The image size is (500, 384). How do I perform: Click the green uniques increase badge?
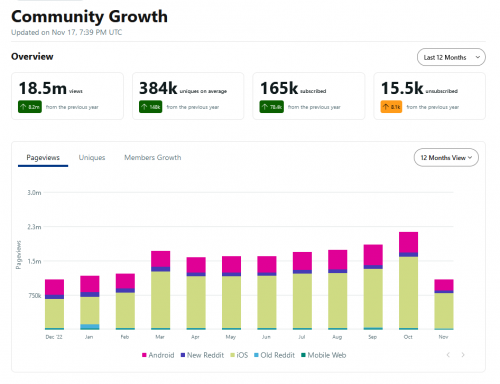(151, 107)
